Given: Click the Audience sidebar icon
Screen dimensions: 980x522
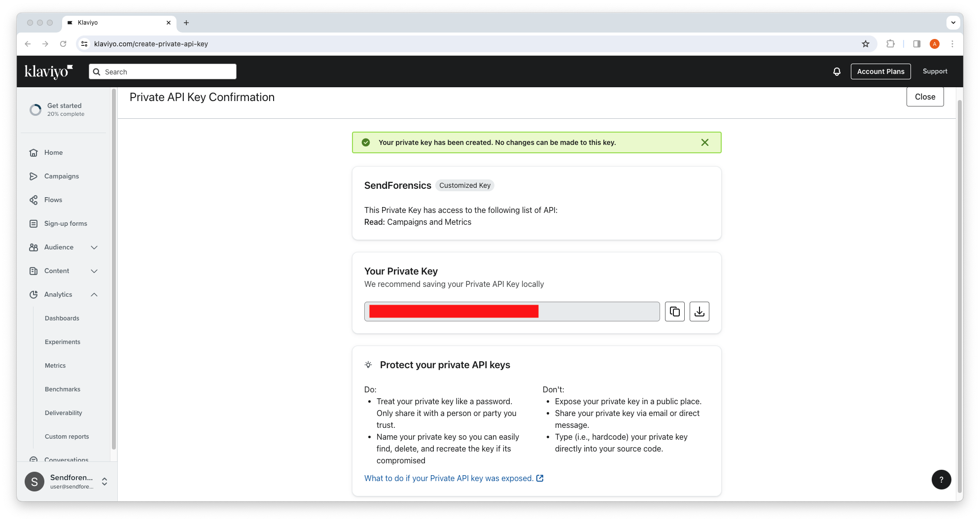Looking at the screenshot, I should click(34, 247).
